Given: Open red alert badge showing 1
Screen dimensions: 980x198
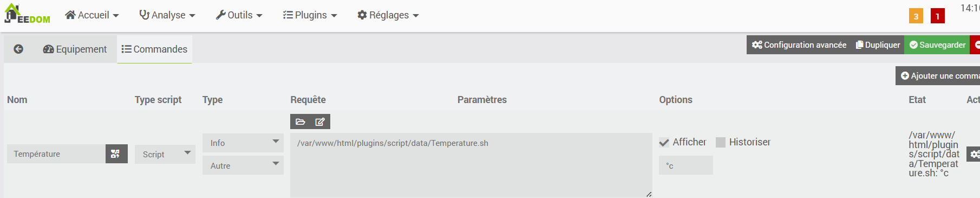Looking at the screenshot, I should coord(938,16).
